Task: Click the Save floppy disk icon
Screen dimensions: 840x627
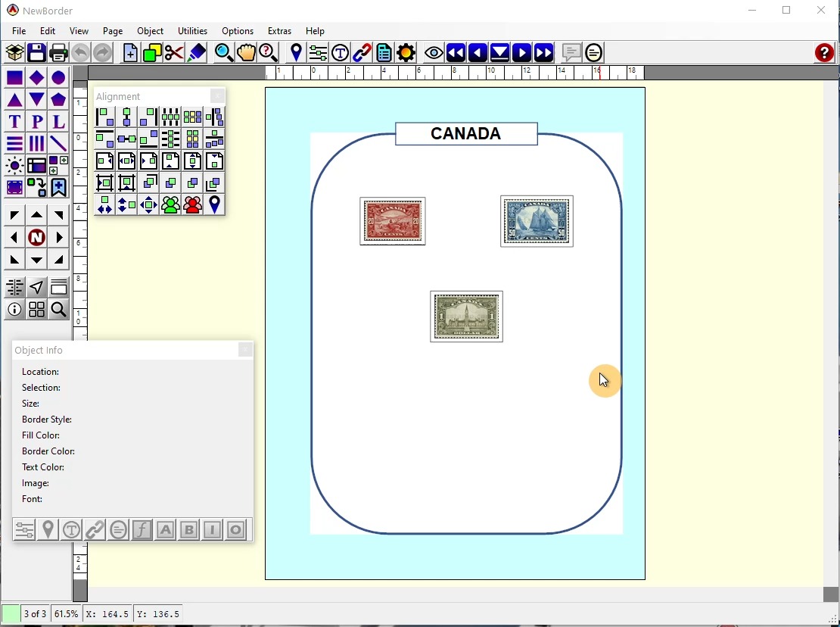Action: coord(36,53)
